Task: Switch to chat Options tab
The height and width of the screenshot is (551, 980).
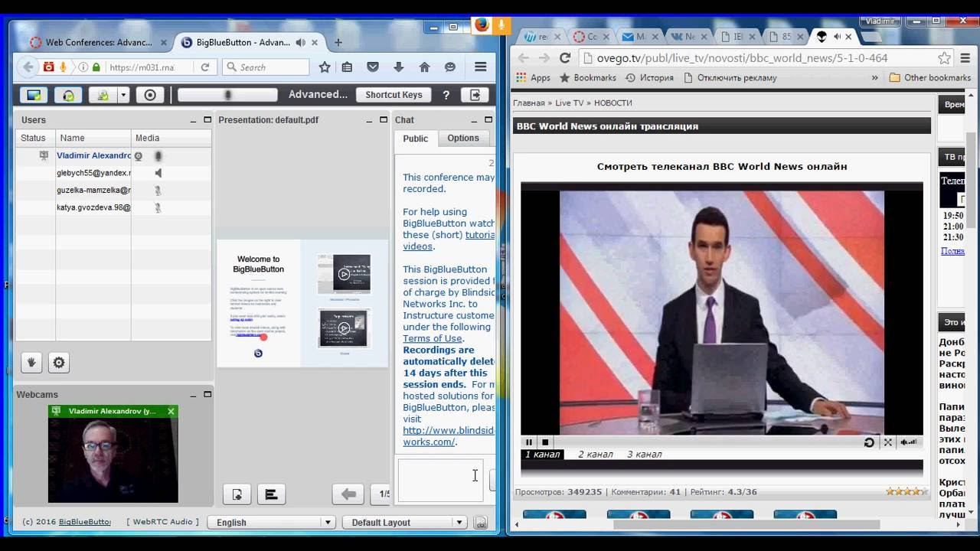Action: [x=463, y=138]
